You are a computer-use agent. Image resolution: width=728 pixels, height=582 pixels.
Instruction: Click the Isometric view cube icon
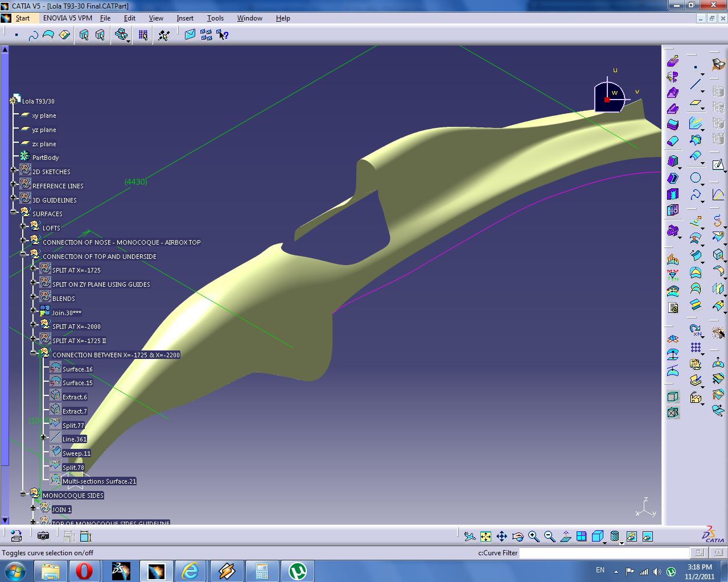point(597,536)
